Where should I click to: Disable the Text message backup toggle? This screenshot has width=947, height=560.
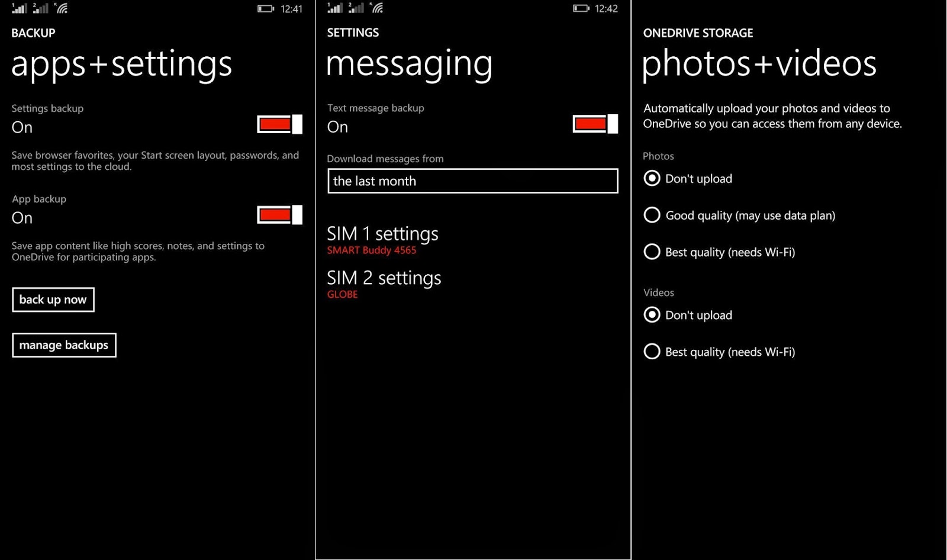[595, 124]
